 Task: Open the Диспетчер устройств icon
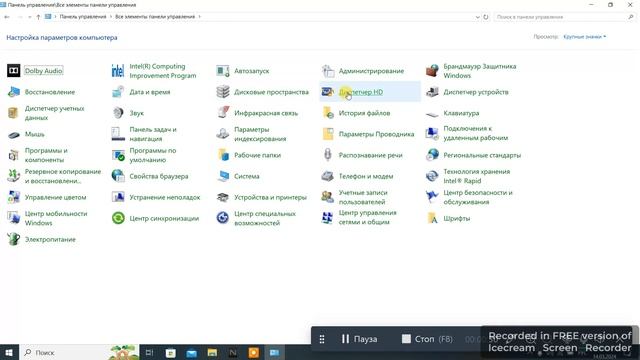(432, 92)
